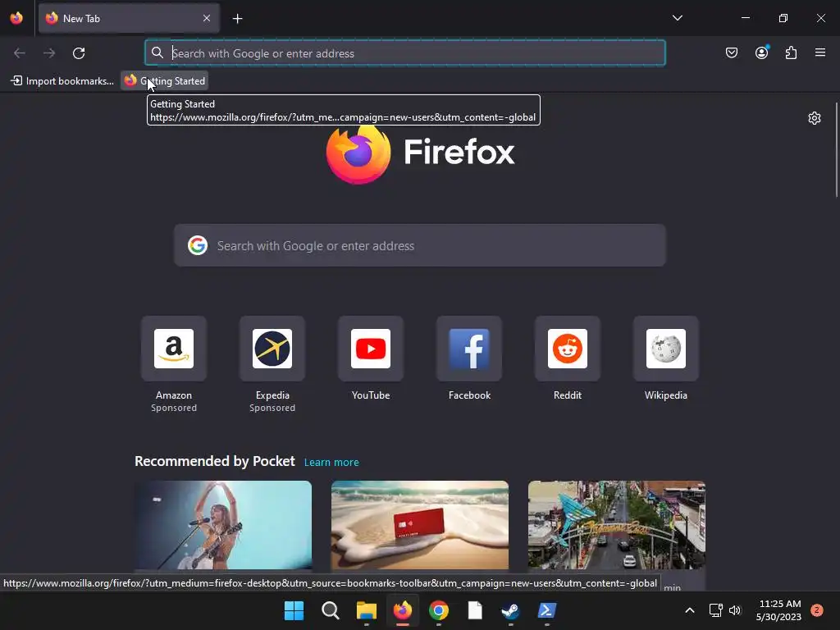The image size is (840, 630).
Task: Focus the page center search box
Action: point(420,245)
